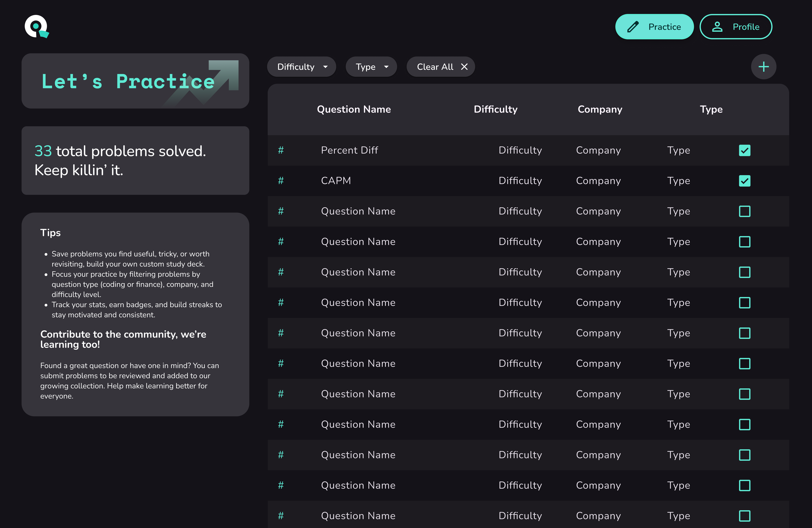Sort by Question Name column header
The image size is (812, 528).
pos(354,109)
